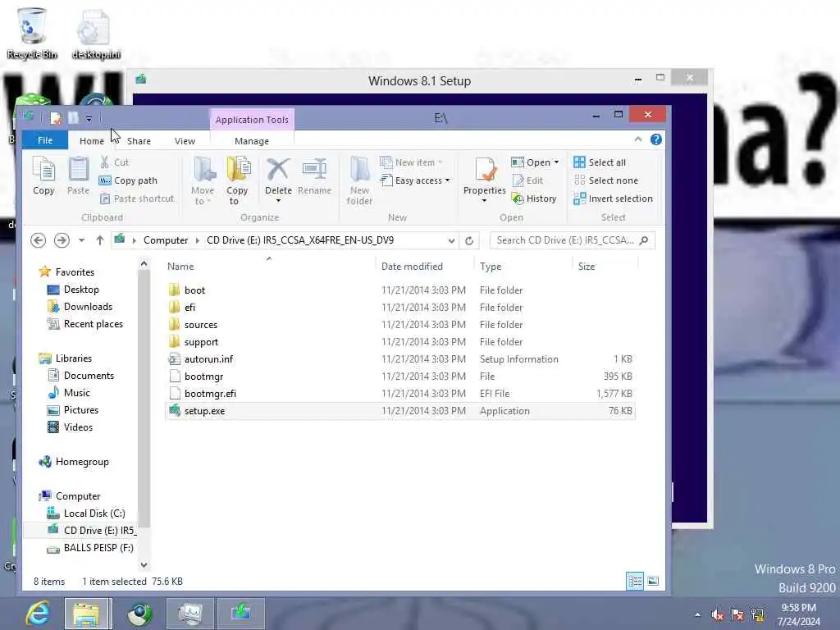This screenshot has width=840, height=630.
Task: Expand the Properties dropdown arrow
Action: click(x=485, y=201)
